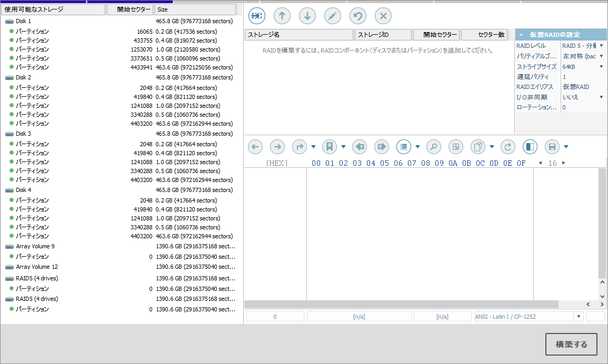Click the hex offset field showing 0

[x=275, y=317]
